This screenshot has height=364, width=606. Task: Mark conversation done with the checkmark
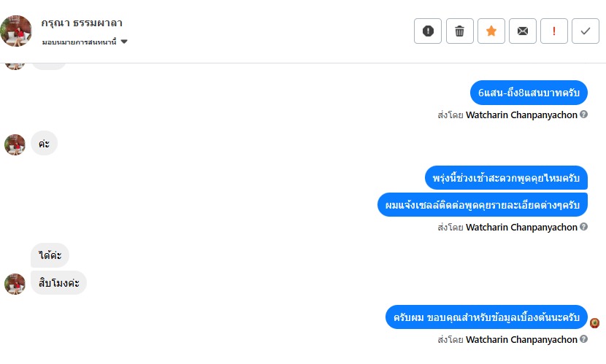tap(586, 31)
